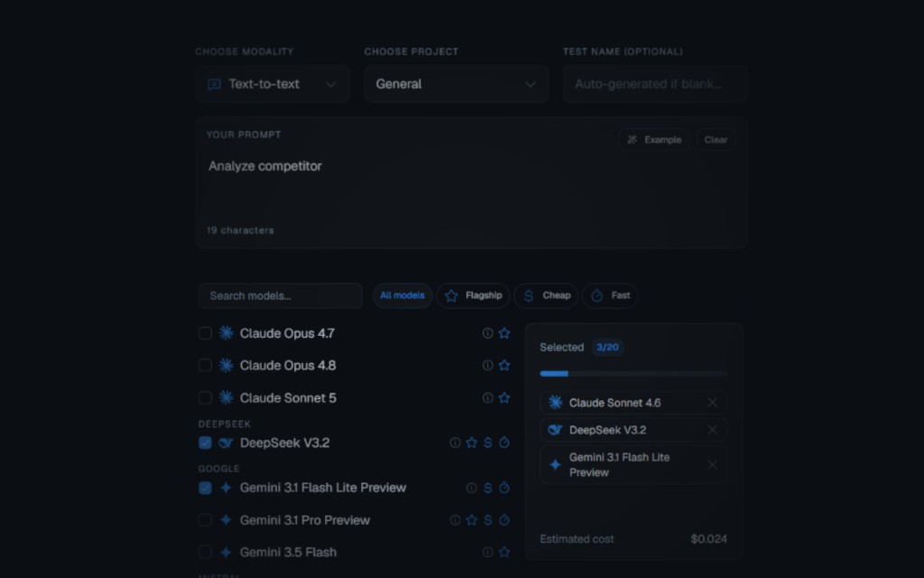Image resolution: width=924 pixels, height=578 pixels.
Task: Click star icon on Claude Sonnet 5 row
Action: 504,397
